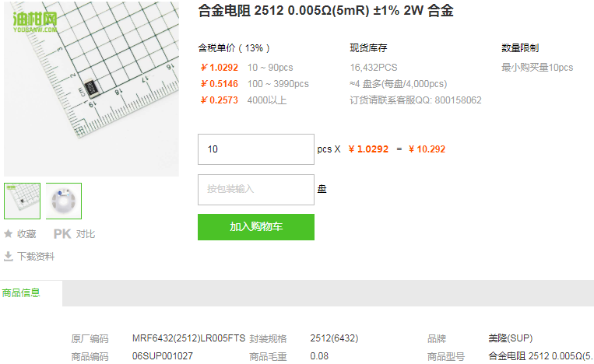The width and height of the screenshot is (594, 364).
Task: Select the product title 合金电阻 2512 0.005Ω
Action: (325, 11)
